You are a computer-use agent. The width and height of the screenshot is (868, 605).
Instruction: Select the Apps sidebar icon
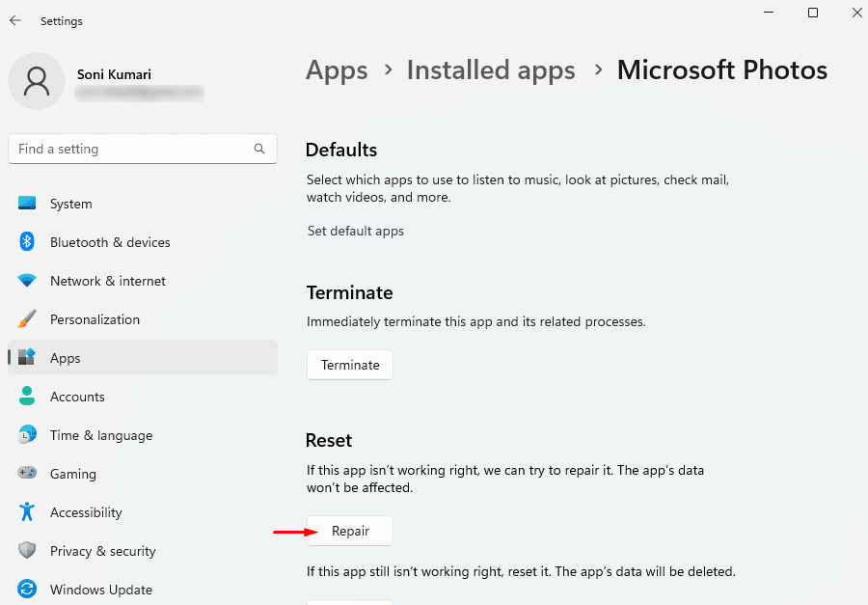[27, 357]
